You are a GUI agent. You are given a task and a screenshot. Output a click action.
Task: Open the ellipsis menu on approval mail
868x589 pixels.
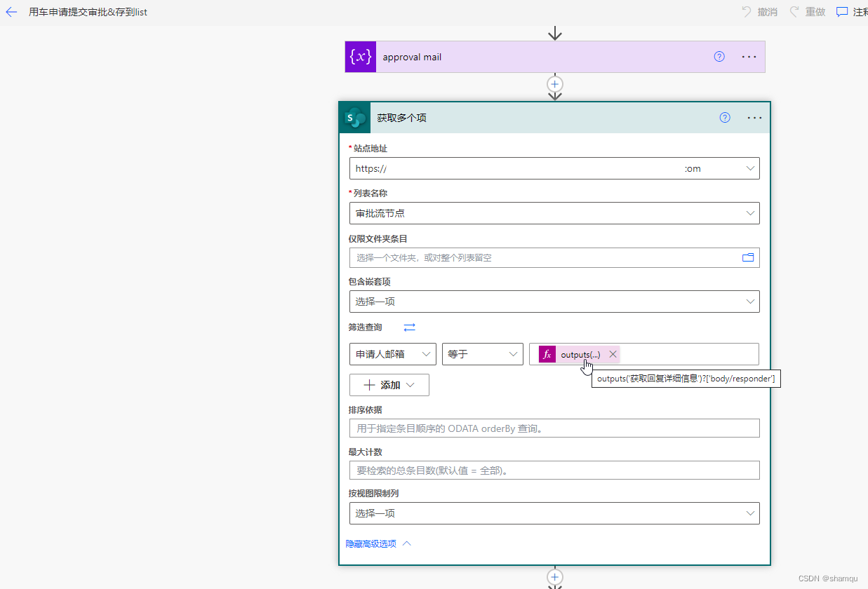[x=749, y=57]
